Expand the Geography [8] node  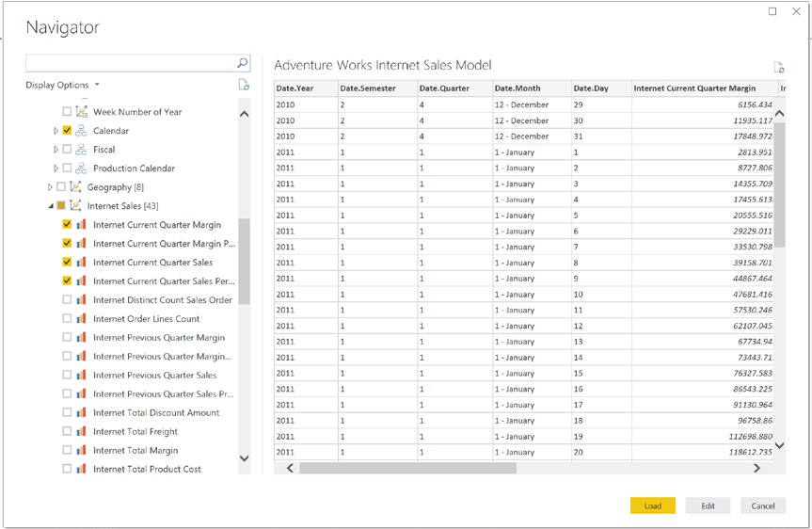50,187
